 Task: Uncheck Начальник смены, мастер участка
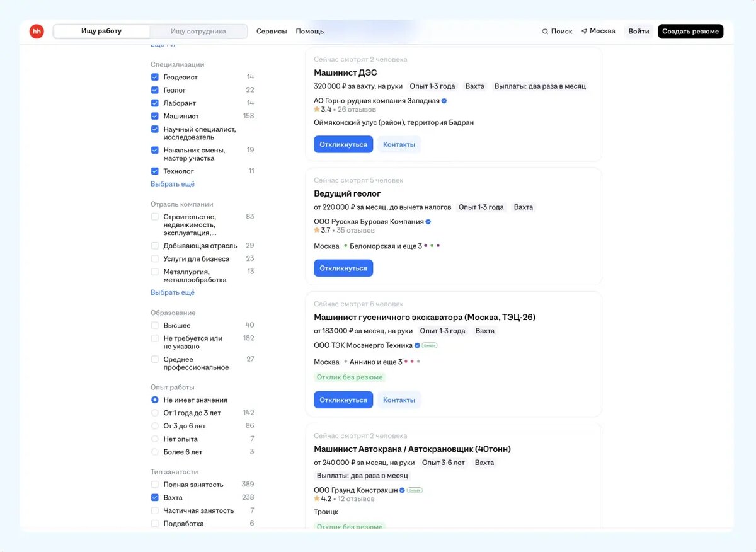tap(155, 150)
